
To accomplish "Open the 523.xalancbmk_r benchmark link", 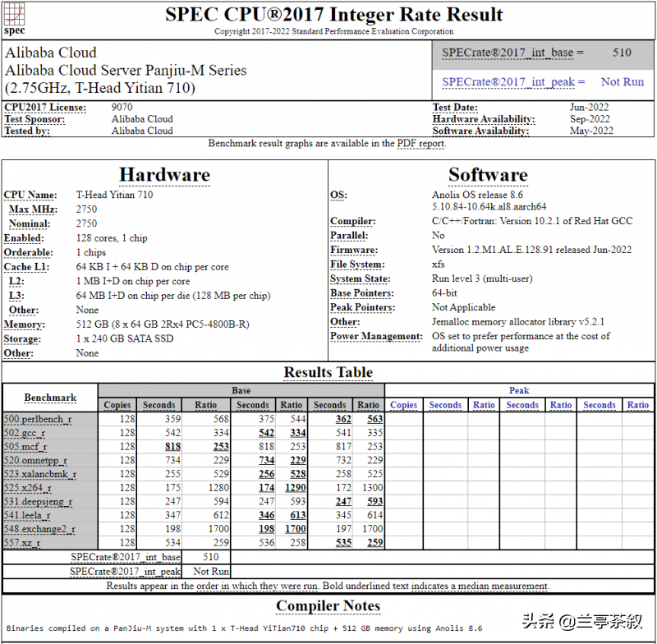I will tap(39, 474).
